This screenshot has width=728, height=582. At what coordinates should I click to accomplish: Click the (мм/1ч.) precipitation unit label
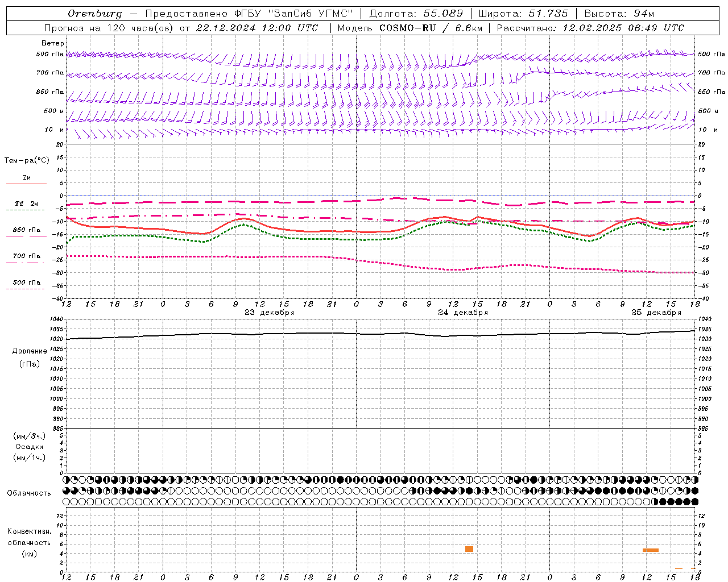30,458
